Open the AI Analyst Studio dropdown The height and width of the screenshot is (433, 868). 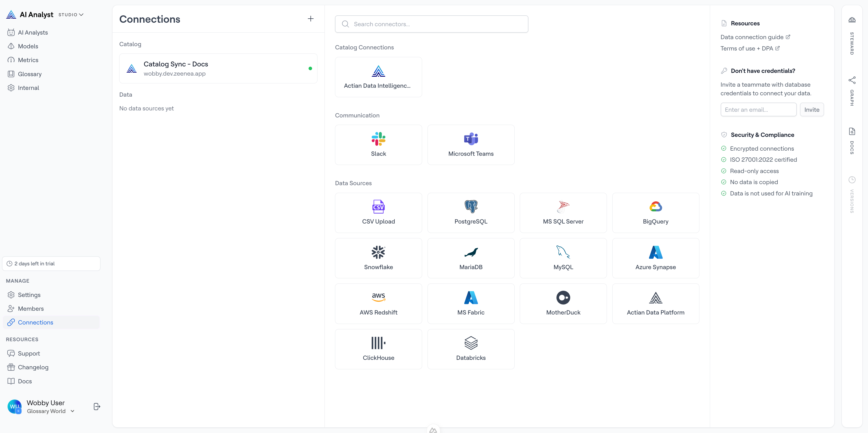point(71,15)
